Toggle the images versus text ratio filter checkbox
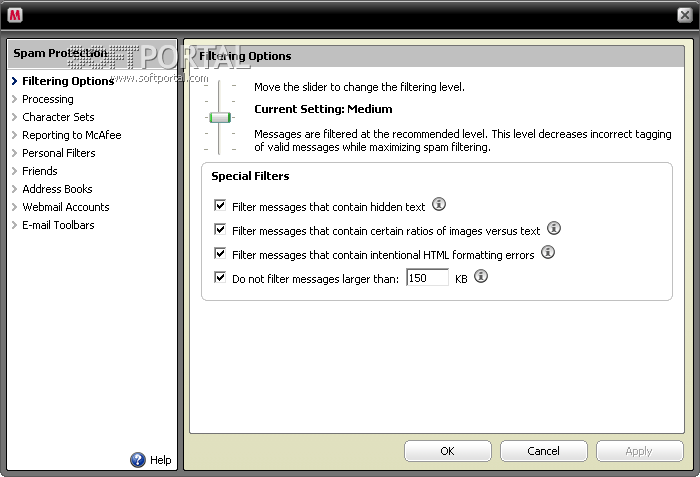 220,230
